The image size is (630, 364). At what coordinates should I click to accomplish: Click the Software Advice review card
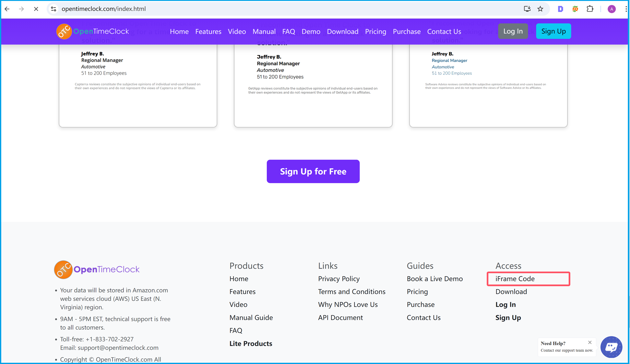click(488, 86)
